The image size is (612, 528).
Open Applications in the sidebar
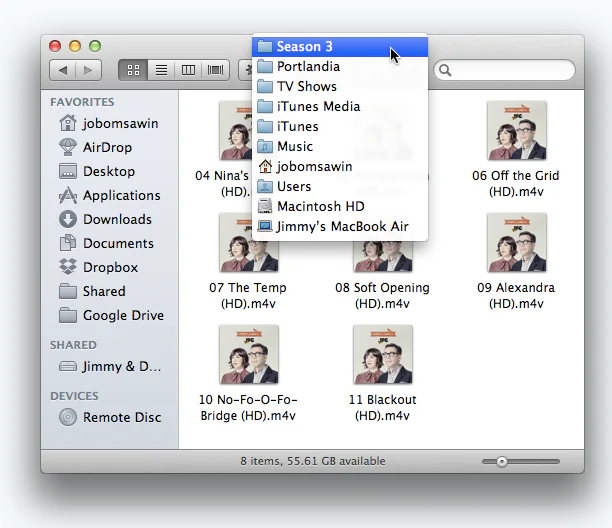pyautogui.click(x=109, y=195)
